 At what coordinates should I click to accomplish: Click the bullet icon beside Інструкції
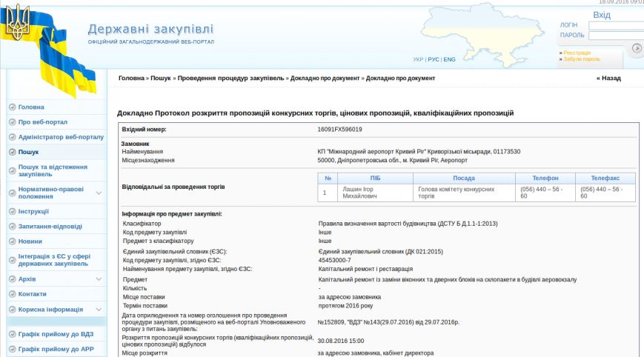(13, 212)
